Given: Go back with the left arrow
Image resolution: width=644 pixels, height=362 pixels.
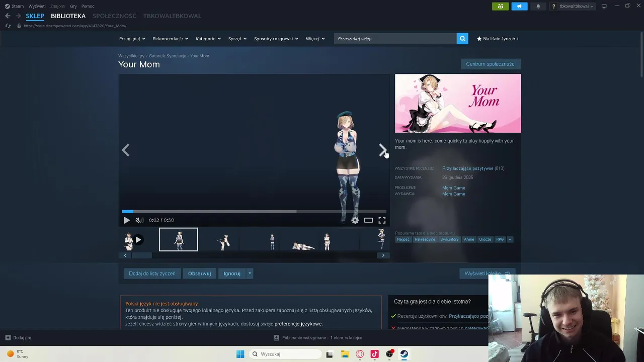Looking at the screenshot, I should pos(8,16).
